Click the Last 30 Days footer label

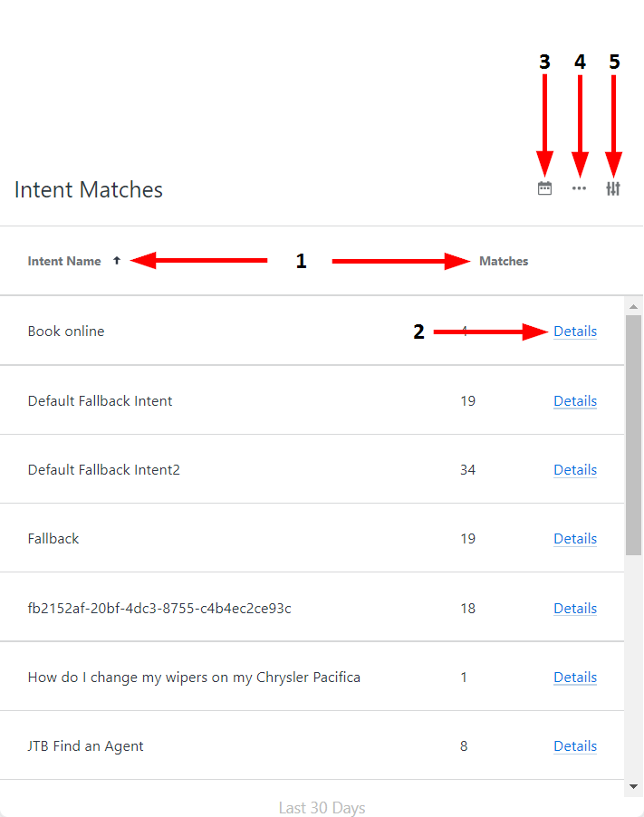(x=322, y=807)
